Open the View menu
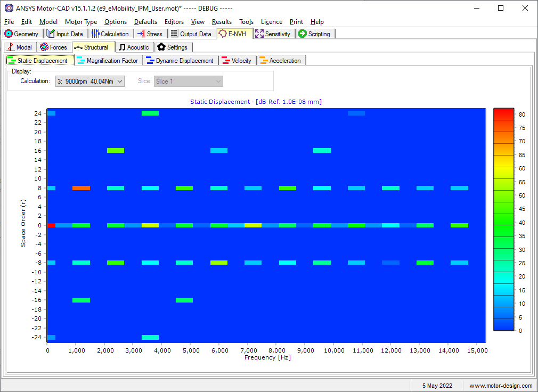Image resolution: width=538 pixels, height=392 pixels. (198, 22)
